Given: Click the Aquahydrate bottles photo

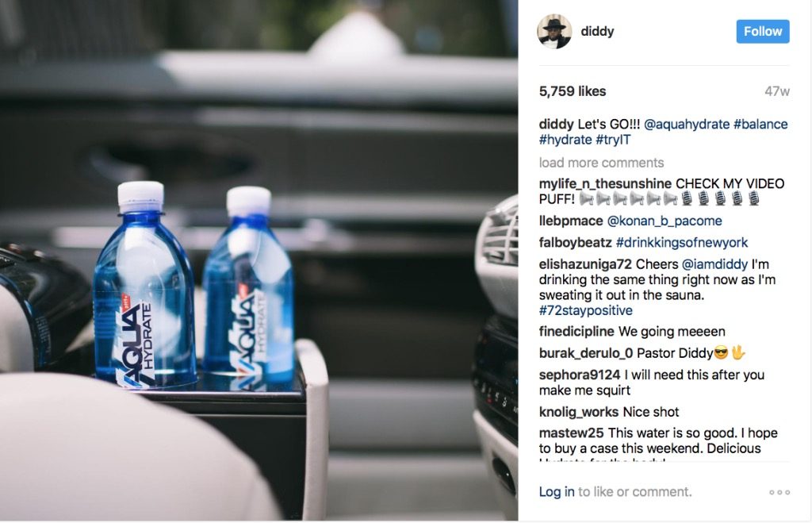Looking at the screenshot, I should pyautogui.click(x=259, y=260).
